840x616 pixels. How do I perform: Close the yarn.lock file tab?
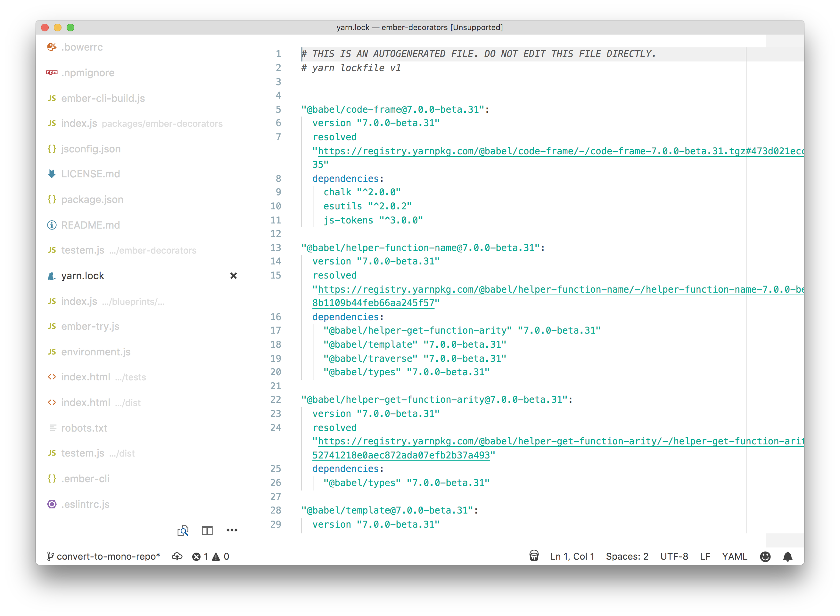pyautogui.click(x=234, y=276)
